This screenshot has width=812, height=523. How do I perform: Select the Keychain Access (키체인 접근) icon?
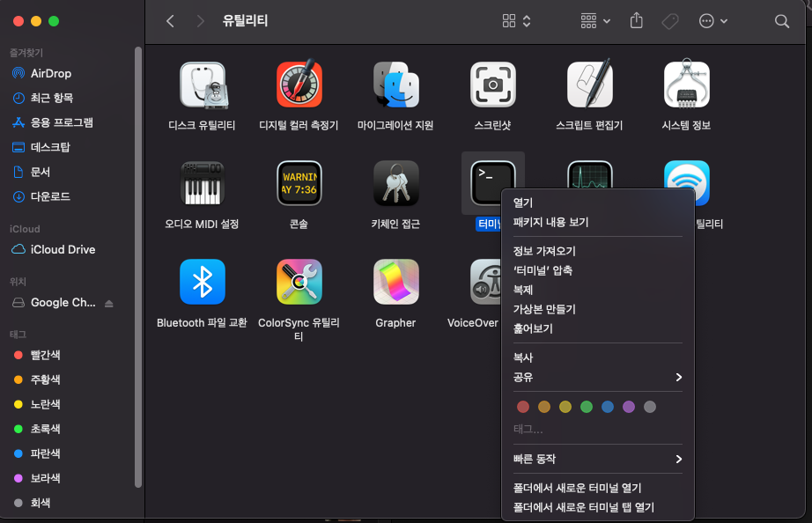(396, 183)
